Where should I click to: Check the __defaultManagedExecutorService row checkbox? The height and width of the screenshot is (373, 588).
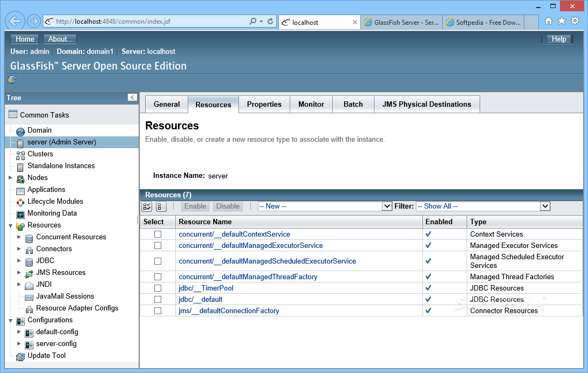(x=158, y=246)
